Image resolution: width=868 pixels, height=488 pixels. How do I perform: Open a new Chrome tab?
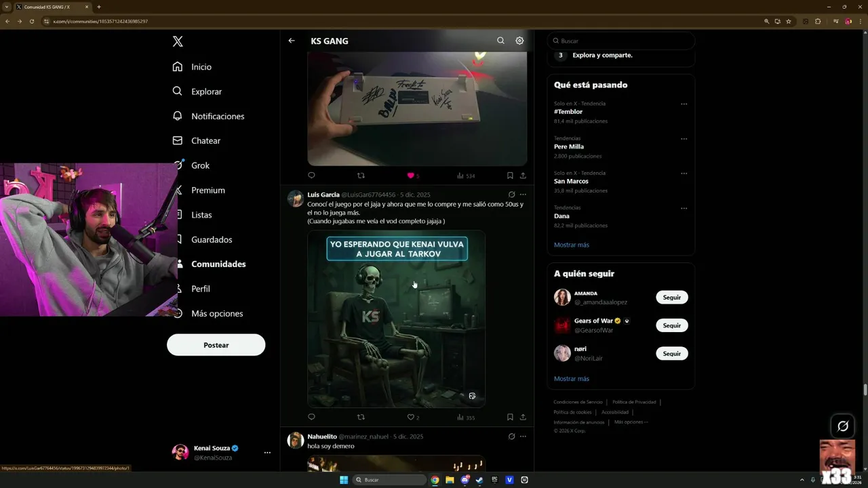click(99, 7)
